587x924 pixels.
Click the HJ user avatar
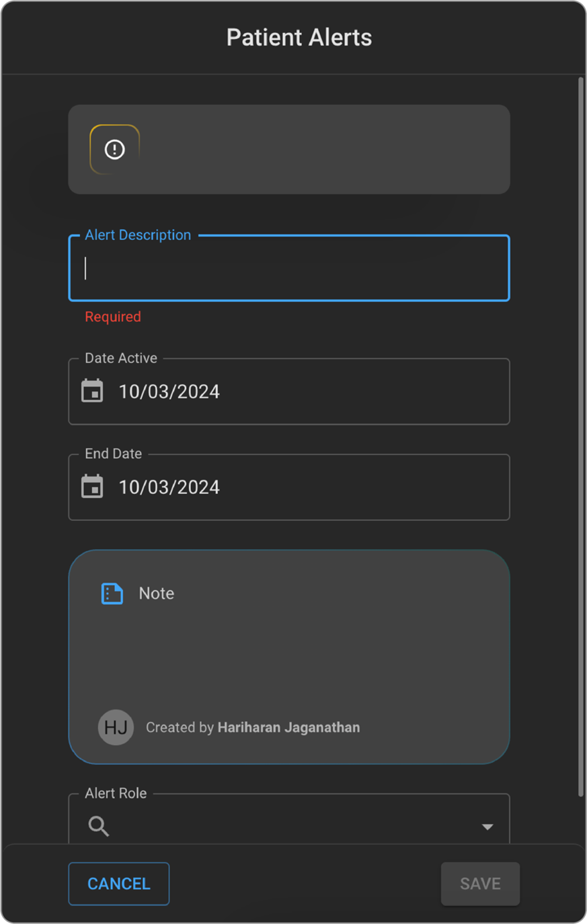(116, 727)
